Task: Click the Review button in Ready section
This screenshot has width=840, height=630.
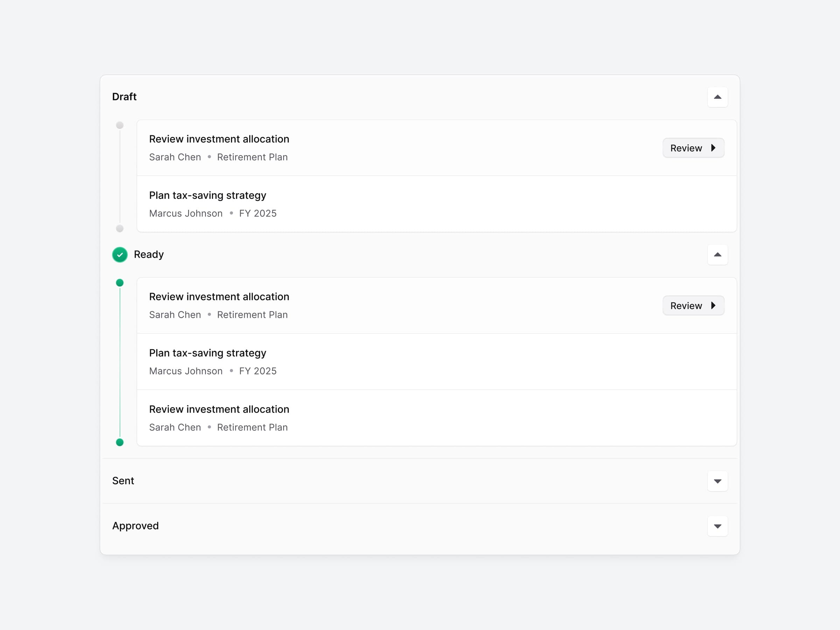Action: pyautogui.click(x=693, y=305)
